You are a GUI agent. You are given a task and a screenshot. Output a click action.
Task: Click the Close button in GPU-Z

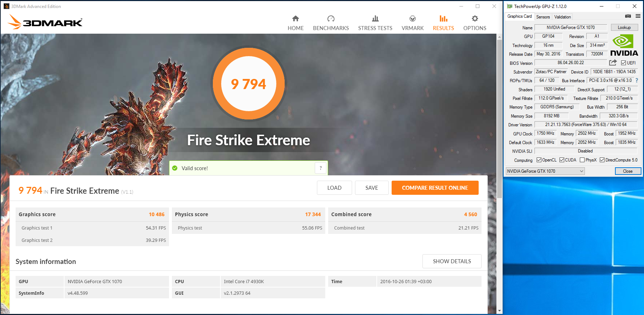(x=628, y=171)
